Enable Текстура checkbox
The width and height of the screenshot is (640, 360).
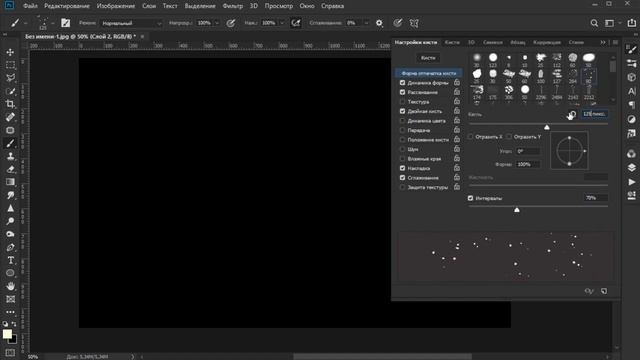pyautogui.click(x=402, y=102)
